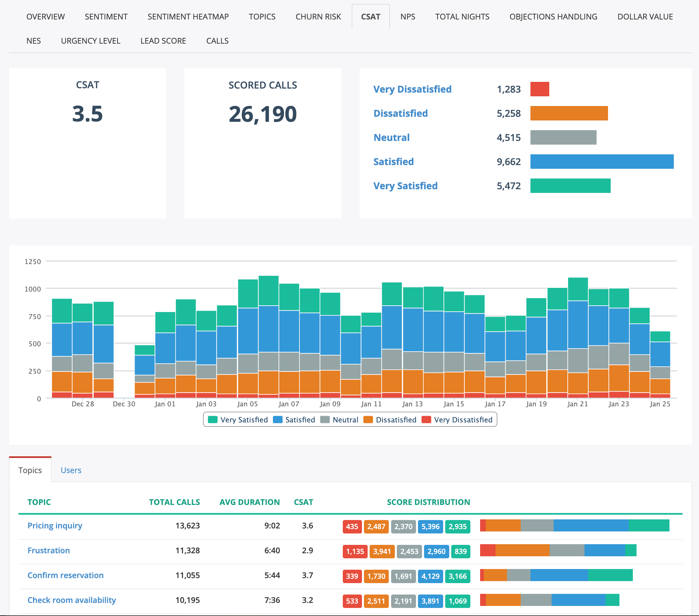Click the blue 5,396 Pricing inquiry badge
The height and width of the screenshot is (616, 699).
pyautogui.click(x=430, y=526)
